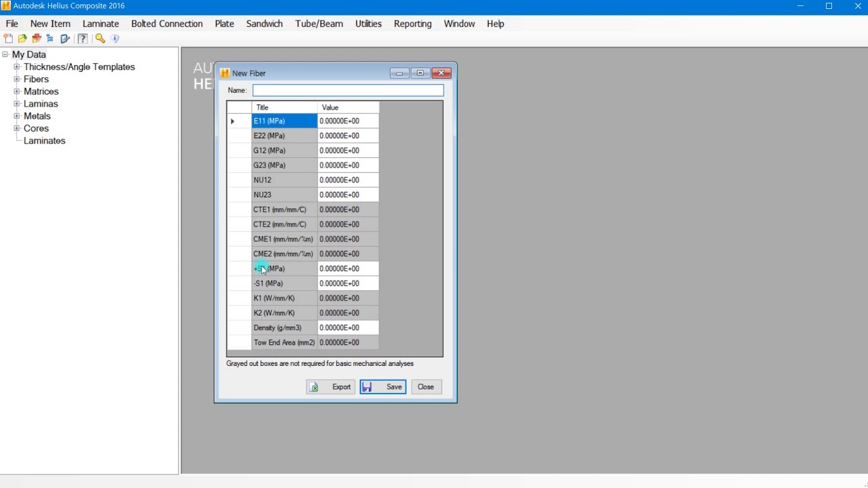
Task: Expand the Metals tree node
Action: [17, 116]
